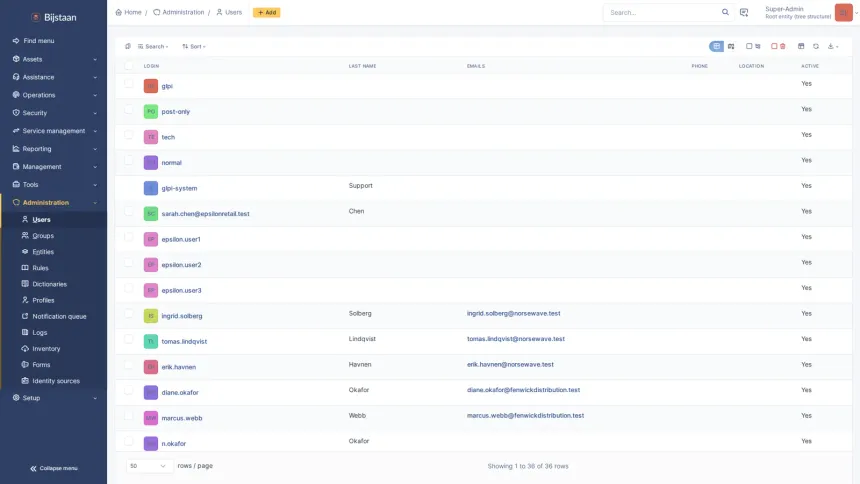Expand the Assets menu
860x484 pixels.
(54, 59)
